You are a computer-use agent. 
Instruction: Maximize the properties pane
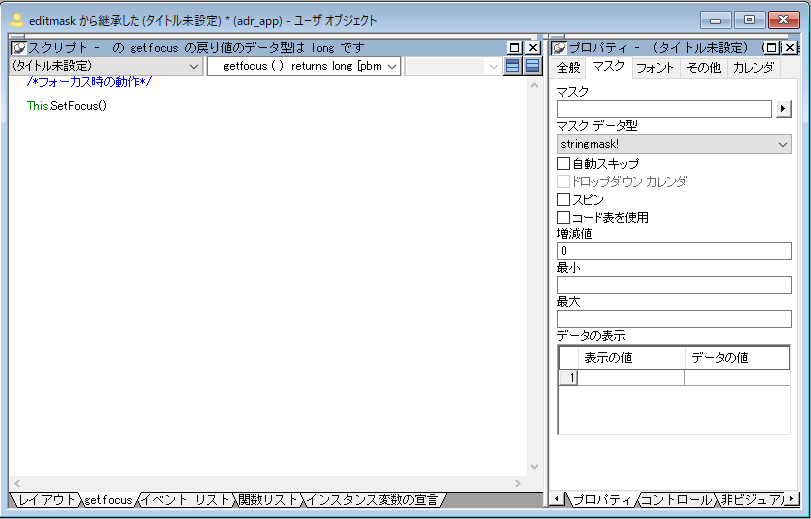772,48
